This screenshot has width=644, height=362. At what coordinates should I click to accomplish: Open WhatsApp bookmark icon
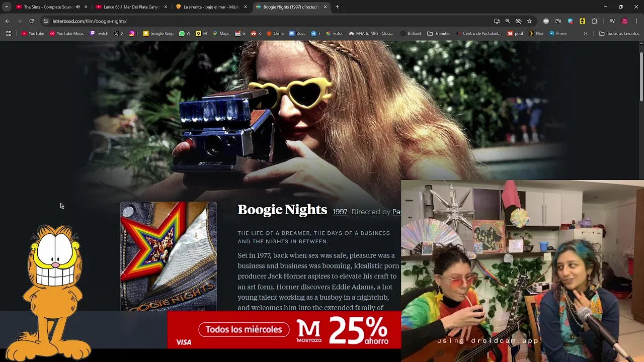coord(185,34)
